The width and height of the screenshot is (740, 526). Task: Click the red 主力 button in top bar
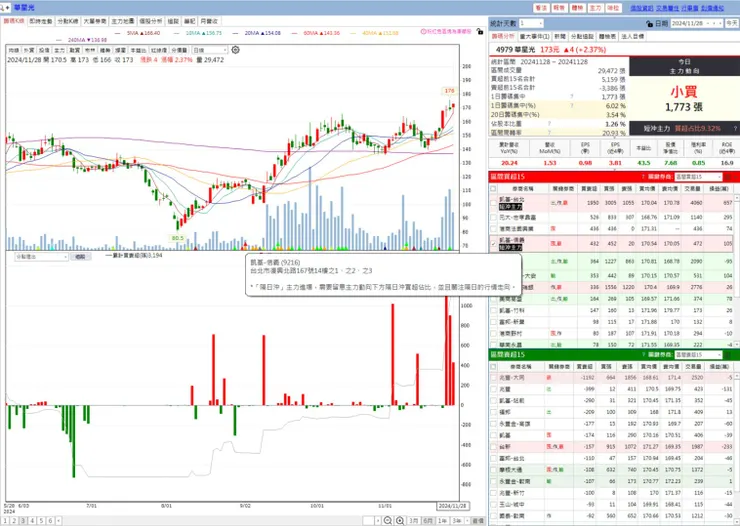(x=595, y=8)
